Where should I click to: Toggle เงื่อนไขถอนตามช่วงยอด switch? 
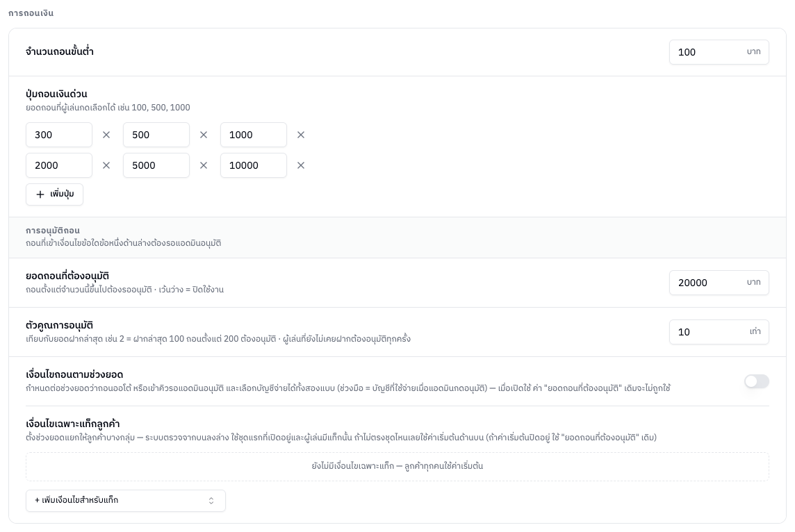point(757,381)
